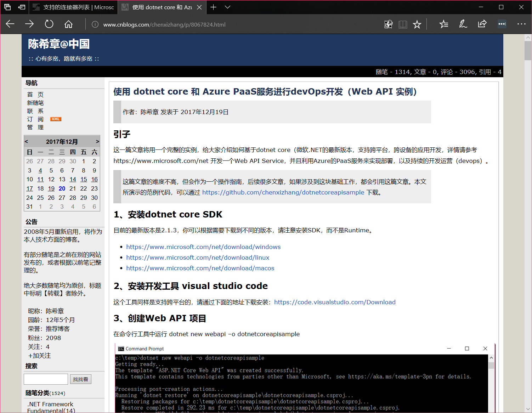The image size is (532, 413).
Task: Go to the browser home page
Action: pos(68,24)
